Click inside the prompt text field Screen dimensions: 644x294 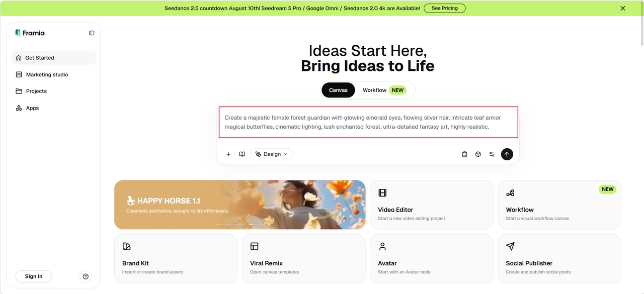(x=368, y=122)
